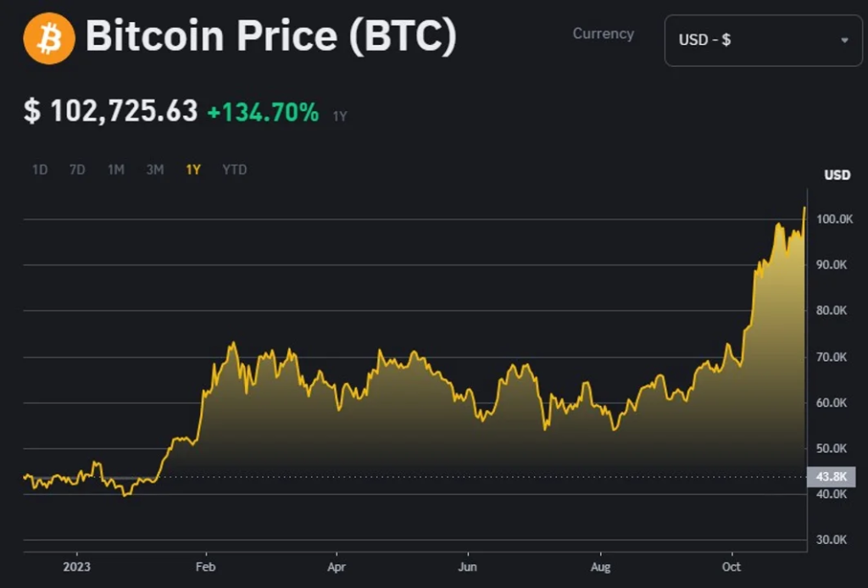Open the USD - $ currency dropdown
The image size is (868, 588).
click(763, 40)
